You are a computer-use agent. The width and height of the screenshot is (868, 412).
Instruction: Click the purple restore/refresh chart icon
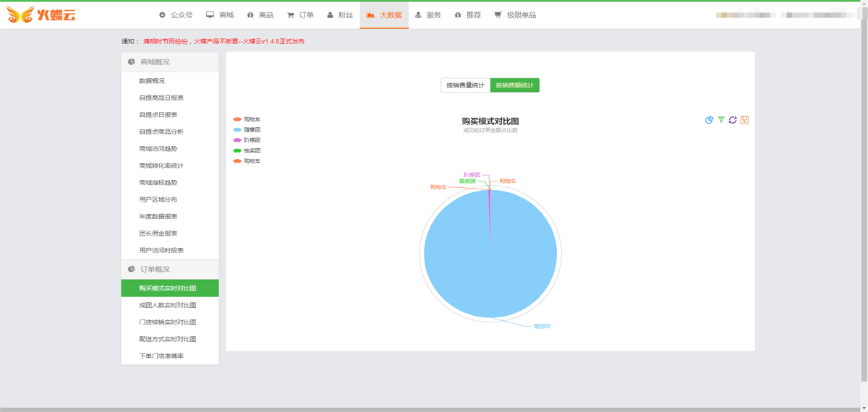[x=733, y=120]
